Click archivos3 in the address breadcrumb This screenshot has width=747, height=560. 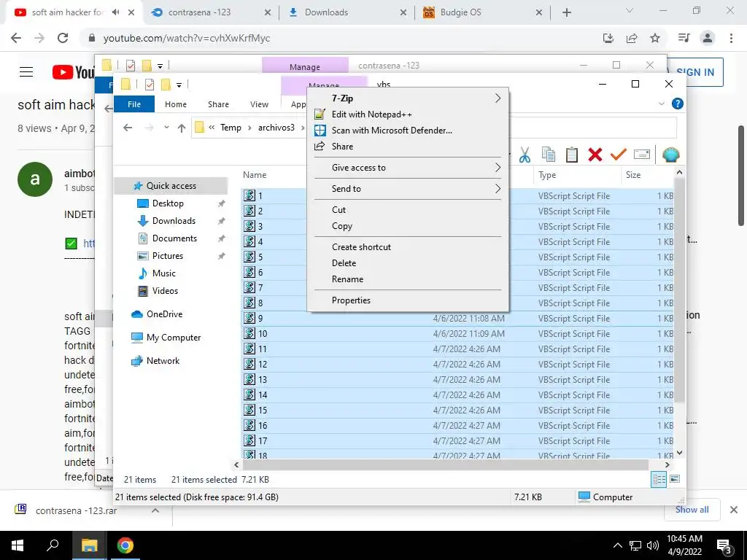pos(276,128)
